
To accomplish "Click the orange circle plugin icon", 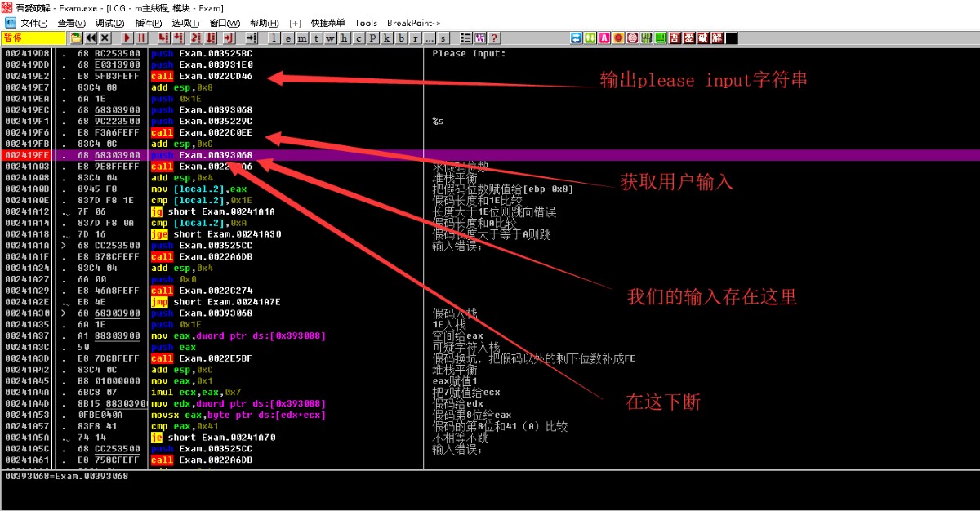I will point(618,38).
